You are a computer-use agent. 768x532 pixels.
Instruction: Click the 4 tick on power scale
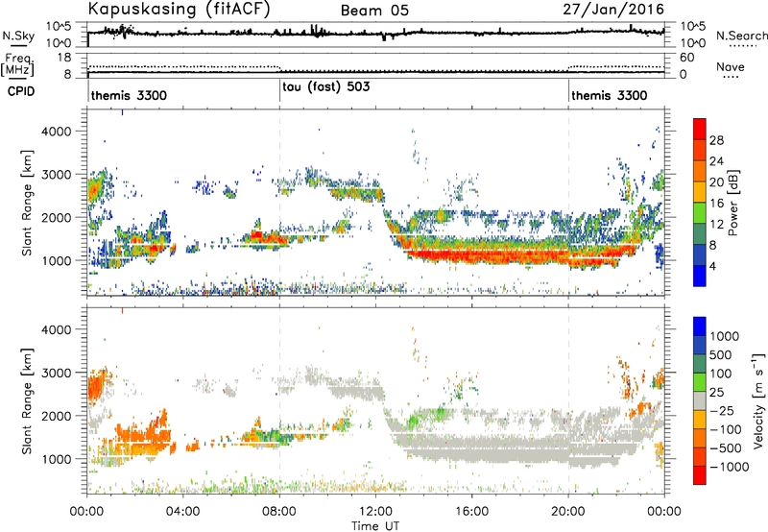coord(712,266)
